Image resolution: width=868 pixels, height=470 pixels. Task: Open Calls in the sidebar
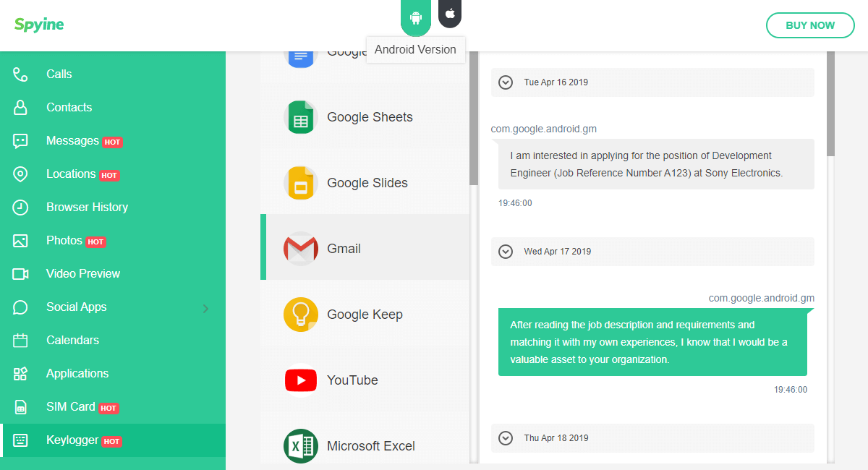[59, 74]
